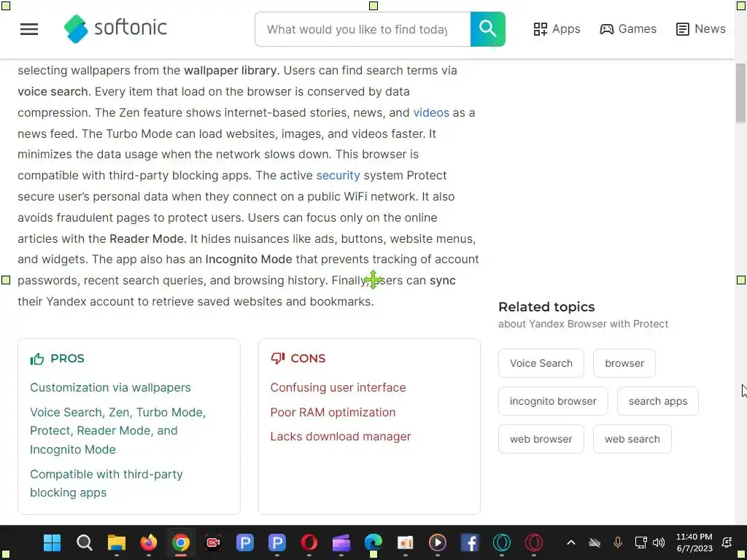Focus the site search field

click(363, 29)
